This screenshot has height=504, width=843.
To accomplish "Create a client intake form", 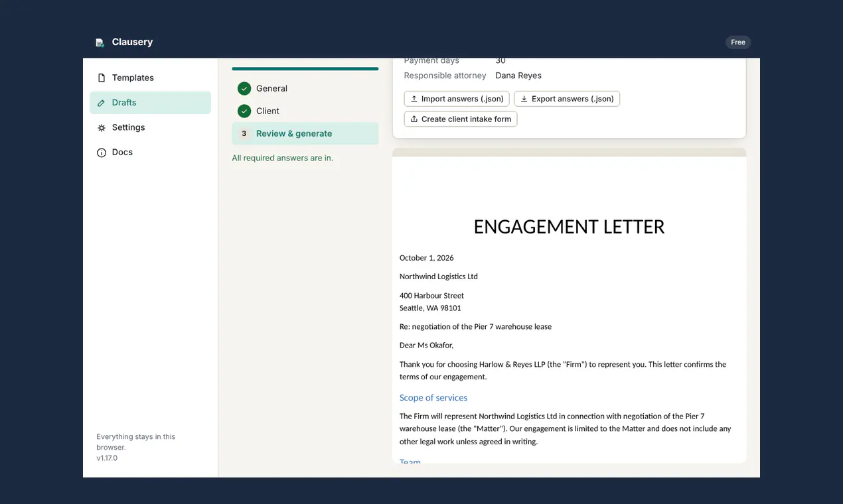I will [x=461, y=119].
